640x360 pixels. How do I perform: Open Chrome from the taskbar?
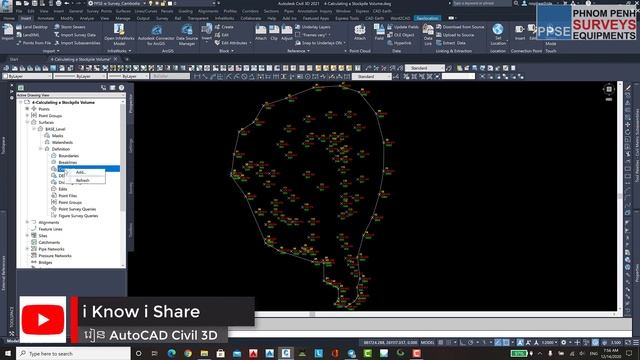pyautogui.click(x=188, y=353)
